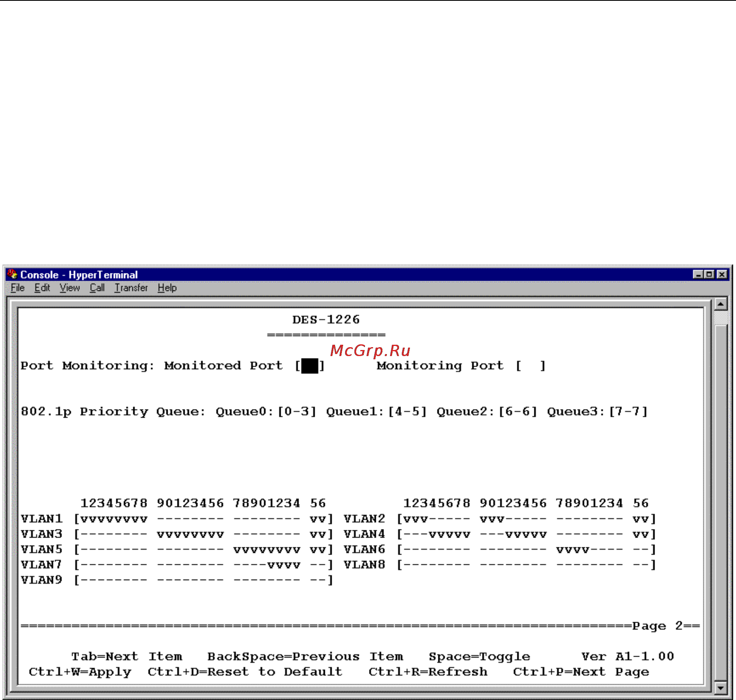
Task: Click the VLAN6 label
Action: pos(365,549)
